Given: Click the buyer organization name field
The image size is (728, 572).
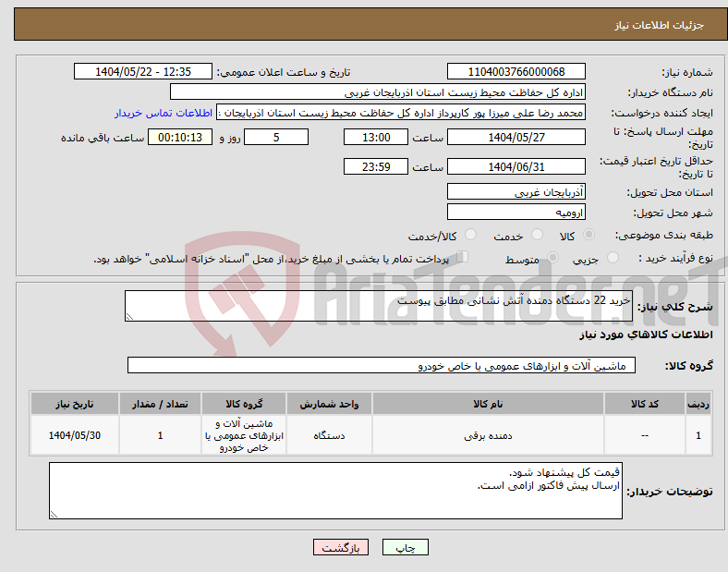Looking at the screenshot, I should [x=378, y=91].
